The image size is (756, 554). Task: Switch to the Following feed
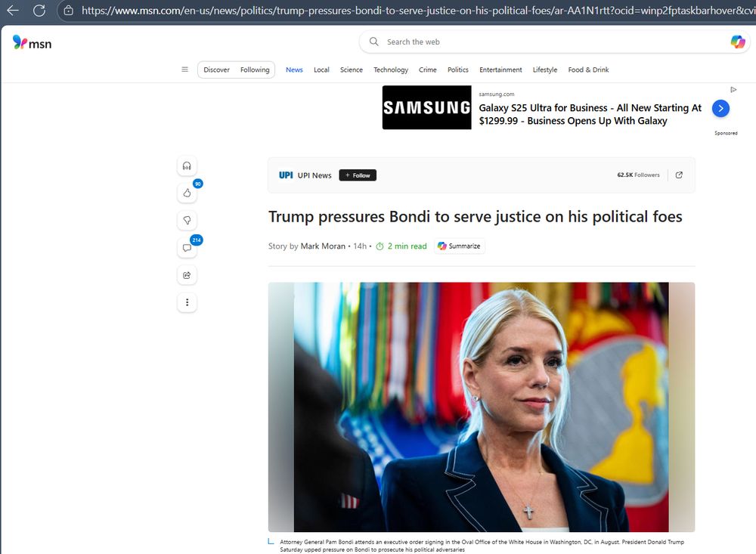tap(255, 70)
